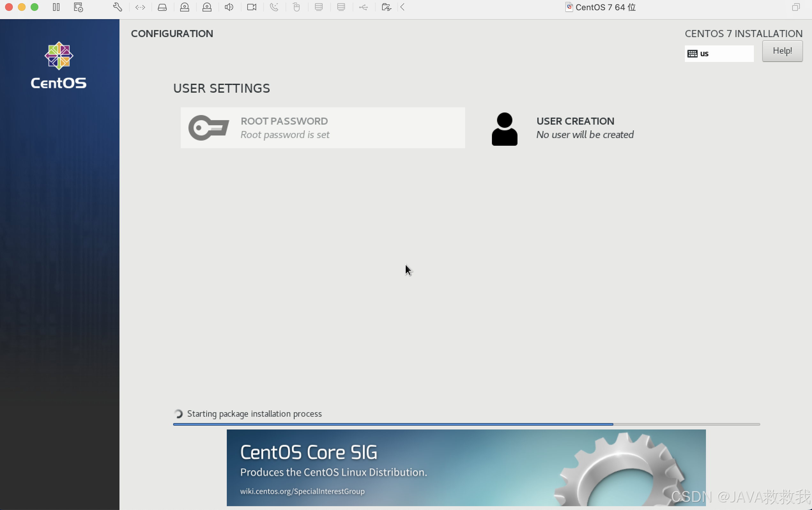812x510 pixels.
Task: Click the mouse device icon
Action: point(297,7)
